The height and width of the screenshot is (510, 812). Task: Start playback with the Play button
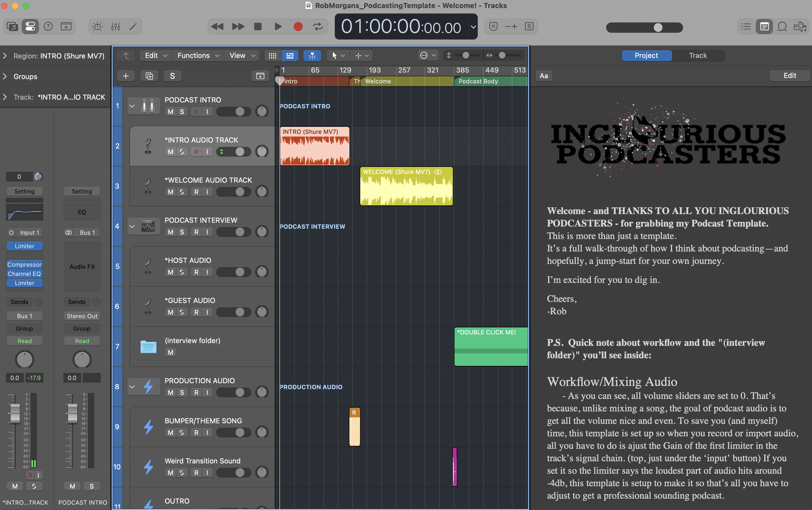click(x=278, y=26)
